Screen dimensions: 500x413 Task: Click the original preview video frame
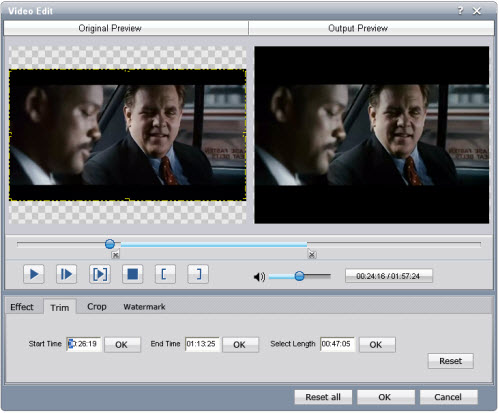click(x=128, y=135)
